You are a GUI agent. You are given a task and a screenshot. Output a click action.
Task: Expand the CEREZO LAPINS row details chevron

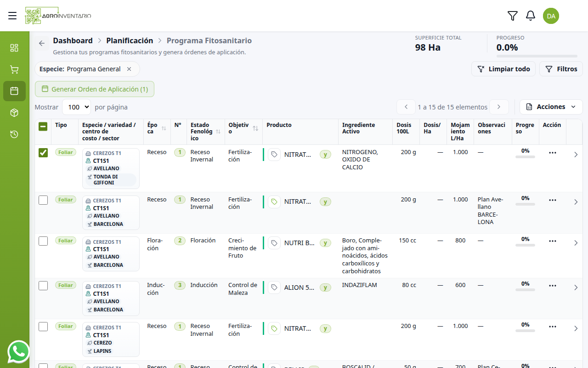[x=576, y=328]
